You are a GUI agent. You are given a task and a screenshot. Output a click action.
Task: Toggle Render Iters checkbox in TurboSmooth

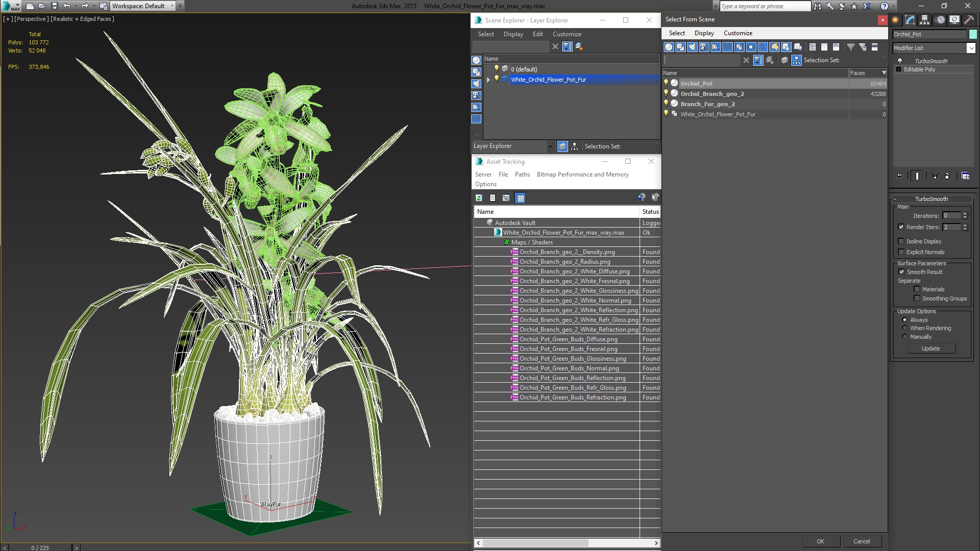pyautogui.click(x=901, y=227)
